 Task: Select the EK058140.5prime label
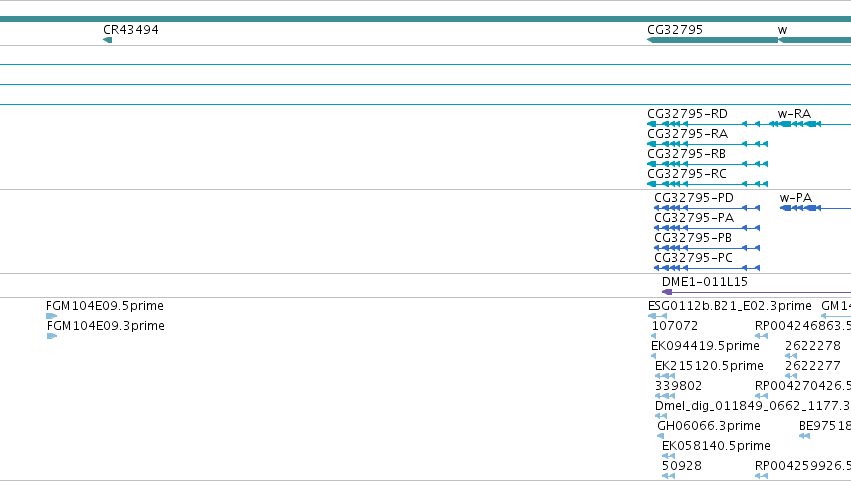716,446
